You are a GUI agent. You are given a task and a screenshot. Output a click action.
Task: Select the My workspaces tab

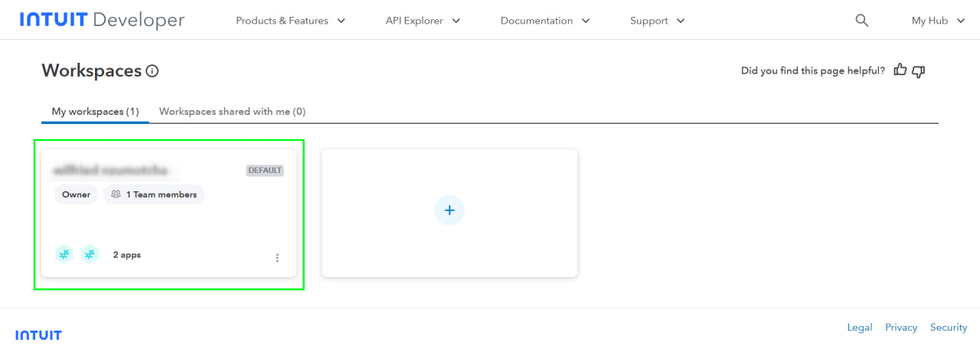(x=95, y=112)
